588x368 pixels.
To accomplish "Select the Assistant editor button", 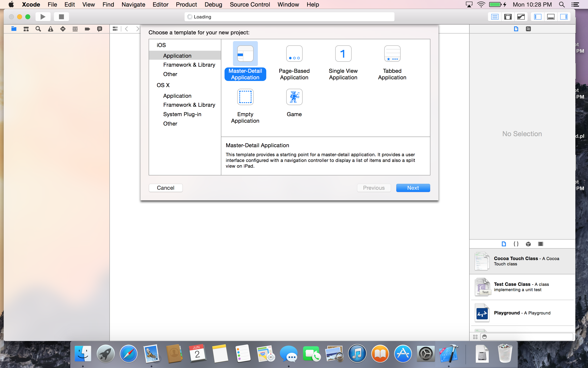I will pyautogui.click(x=508, y=17).
